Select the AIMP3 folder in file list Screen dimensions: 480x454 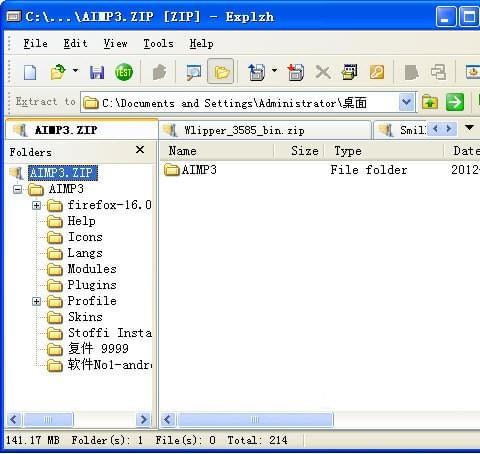[191, 170]
